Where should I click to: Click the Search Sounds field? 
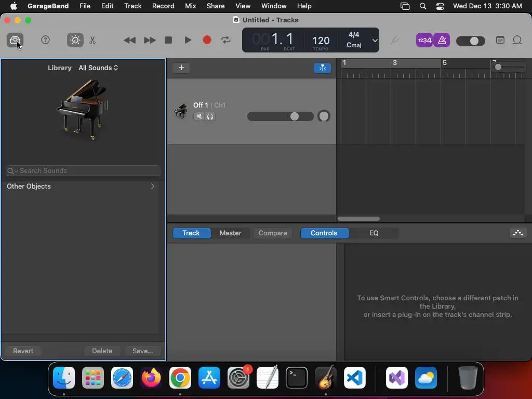tap(83, 170)
